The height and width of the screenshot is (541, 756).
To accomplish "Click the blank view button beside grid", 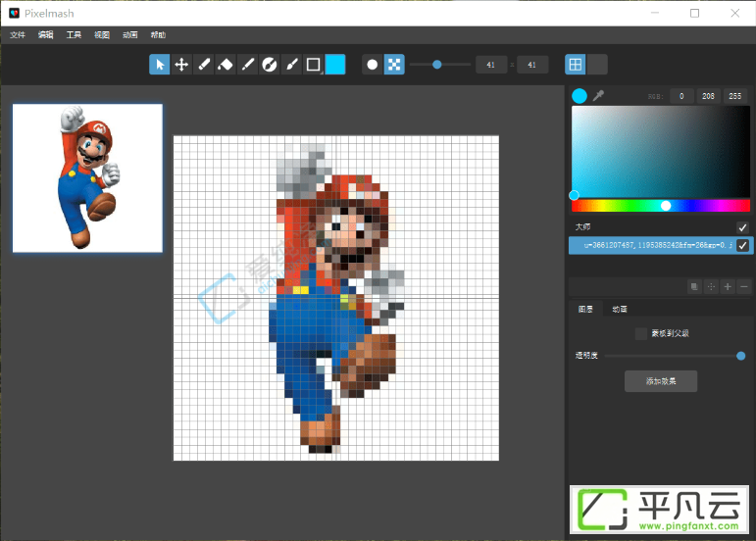I will tap(597, 65).
